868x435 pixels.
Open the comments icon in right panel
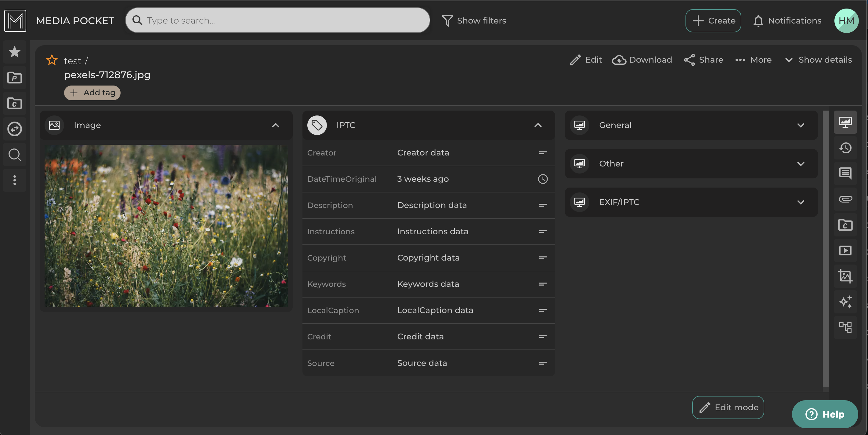[x=845, y=173]
